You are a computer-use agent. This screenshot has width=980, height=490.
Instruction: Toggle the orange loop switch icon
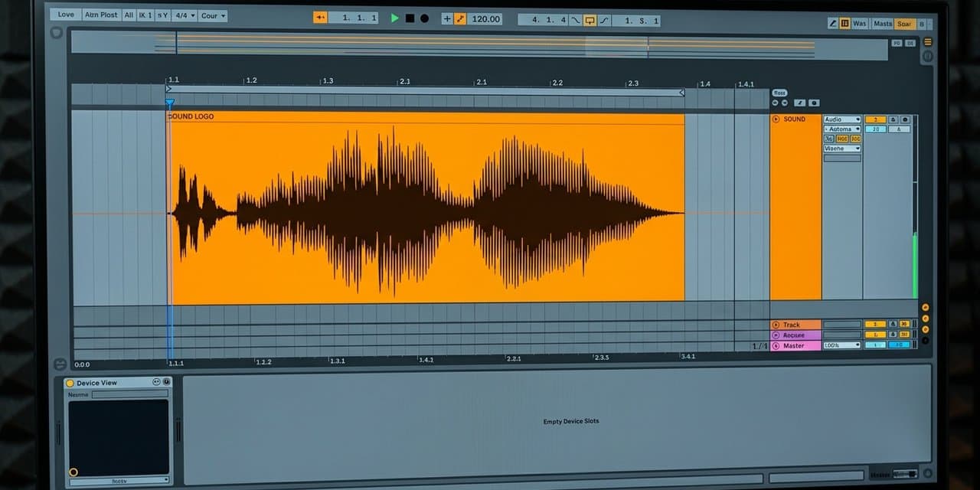click(x=590, y=21)
